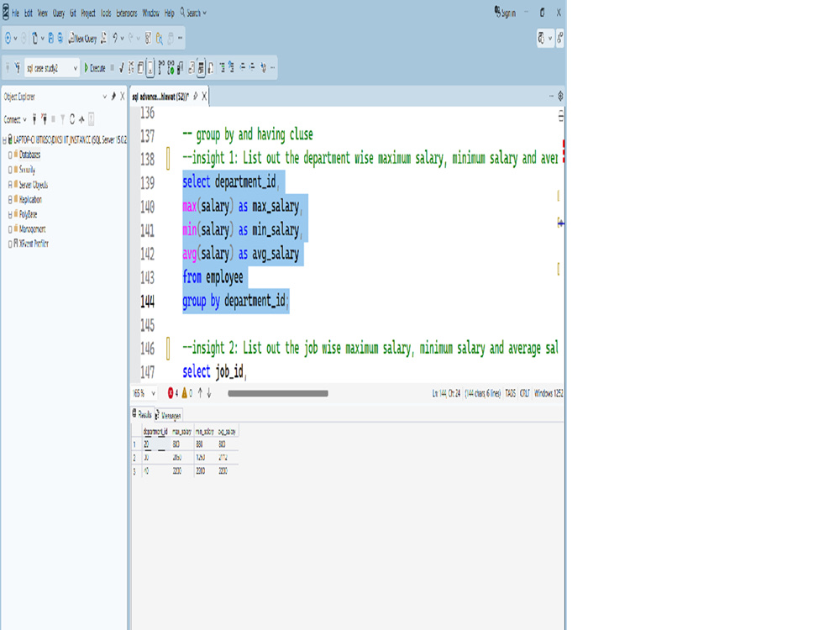
Task: Select the XEvent Profiler tree item
Action: [34, 244]
